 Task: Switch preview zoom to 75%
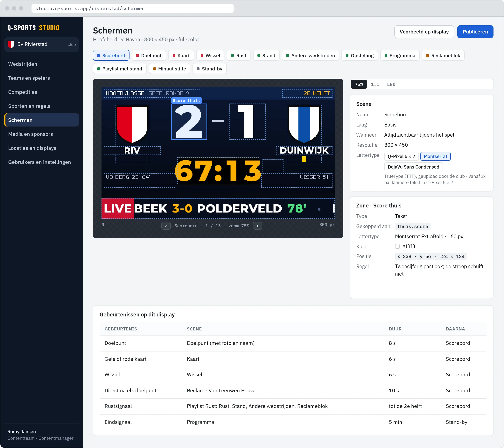coord(359,84)
